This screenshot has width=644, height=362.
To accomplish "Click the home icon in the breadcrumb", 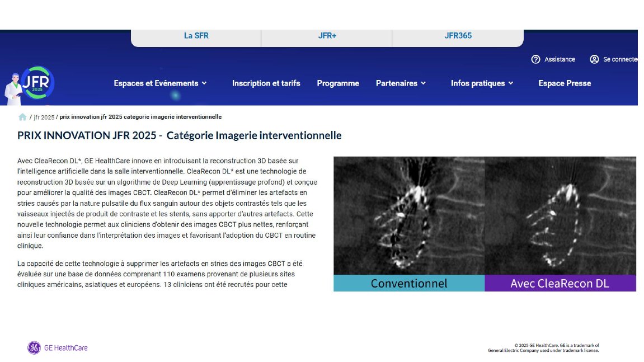I will [x=22, y=117].
